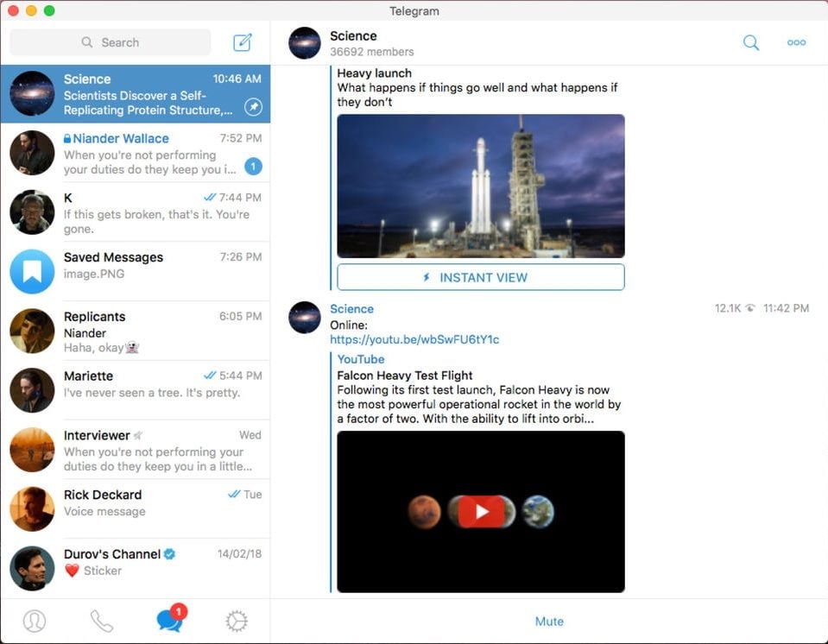The height and width of the screenshot is (644, 828).
Task: Open the Chats tab with the unread badge
Action: (171, 619)
